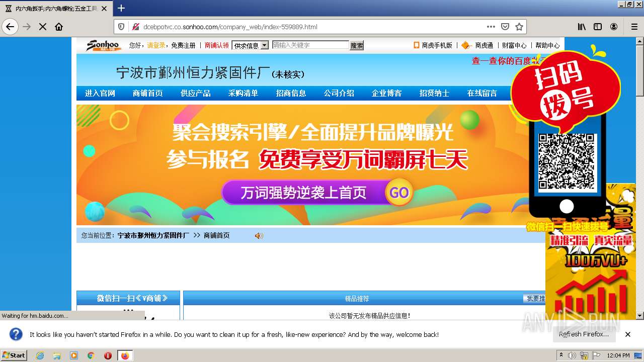The width and height of the screenshot is (644, 362).
Task: Click the speaker announcement icon
Action: [259, 236]
